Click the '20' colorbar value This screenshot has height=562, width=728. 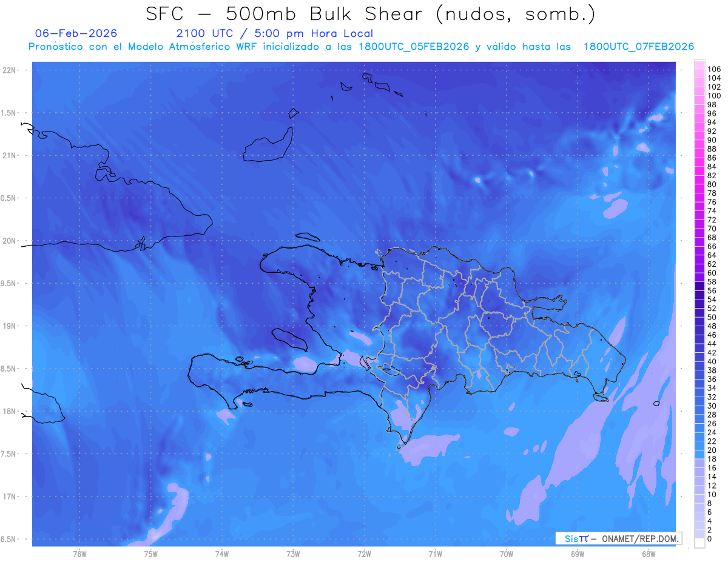[712, 450]
